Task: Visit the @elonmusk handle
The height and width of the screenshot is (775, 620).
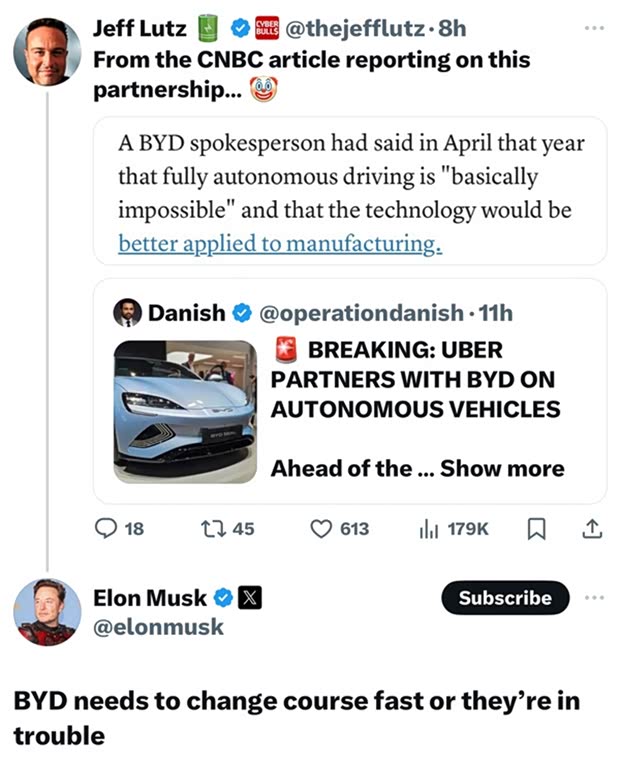Action: 158,627
